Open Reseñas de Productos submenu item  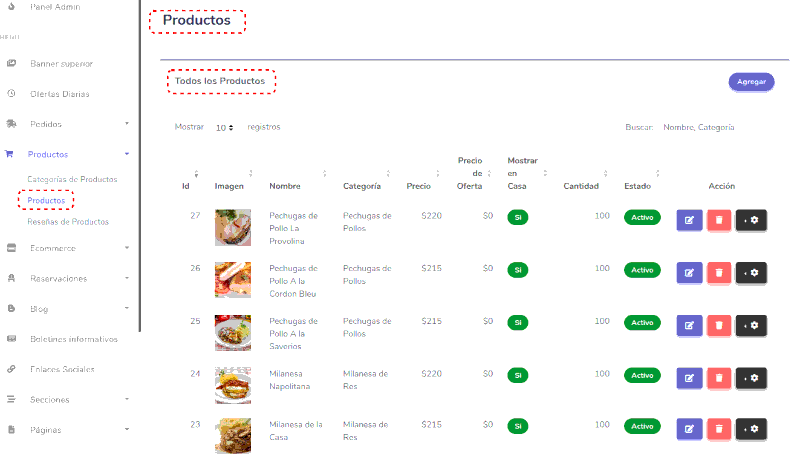[68, 221]
